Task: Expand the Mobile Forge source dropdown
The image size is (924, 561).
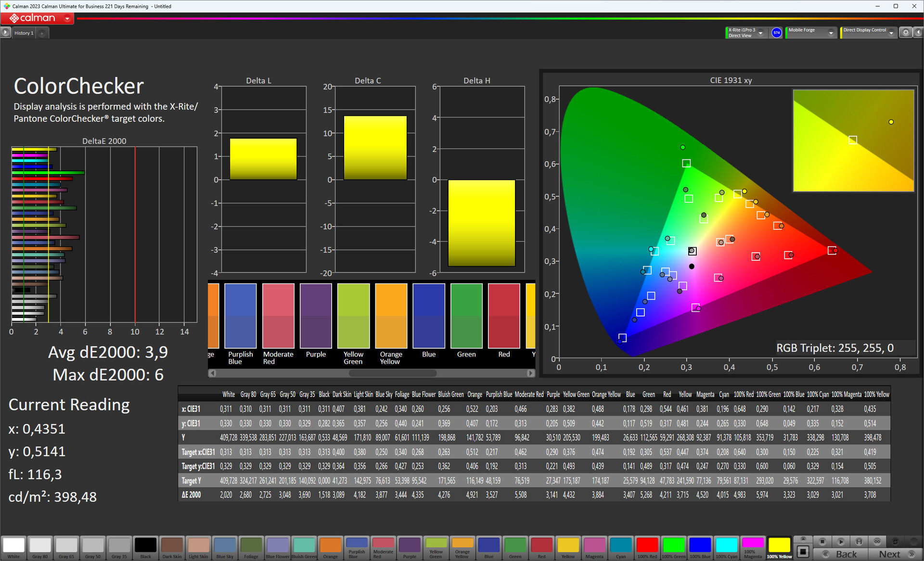Action: (x=831, y=33)
